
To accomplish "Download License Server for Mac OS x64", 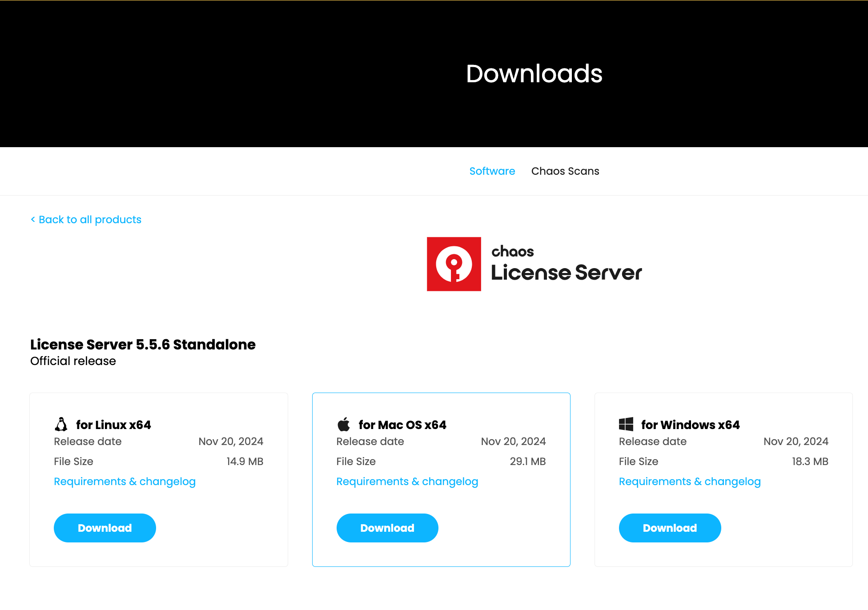I will coord(387,528).
